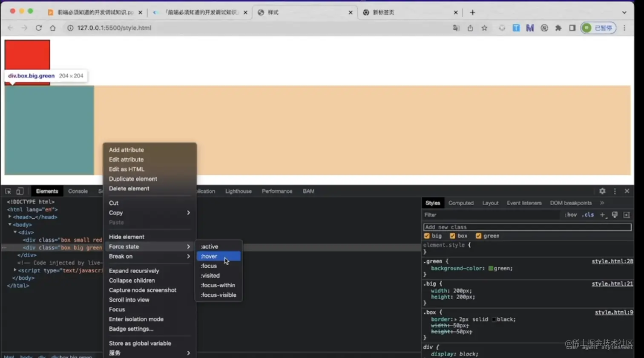Expand the border shorthand property triangle
Viewport: 644px width, 358px height.
(x=455, y=319)
